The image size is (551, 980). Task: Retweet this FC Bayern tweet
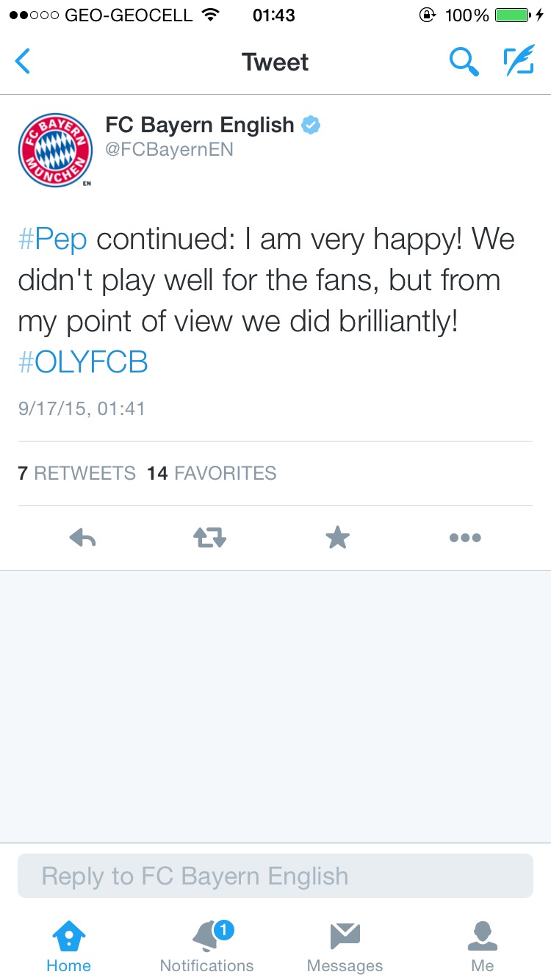pyautogui.click(x=210, y=538)
